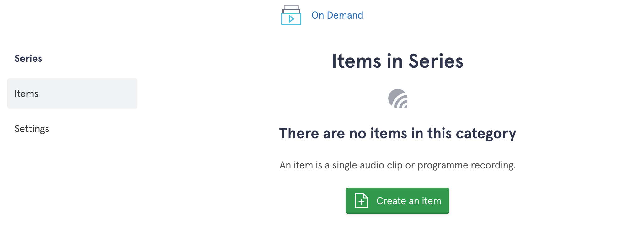Image resolution: width=644 pixels, height=234 pixels.
Task: Open the On Demand link
Action: pyautogui.click(x=337, y=15)
